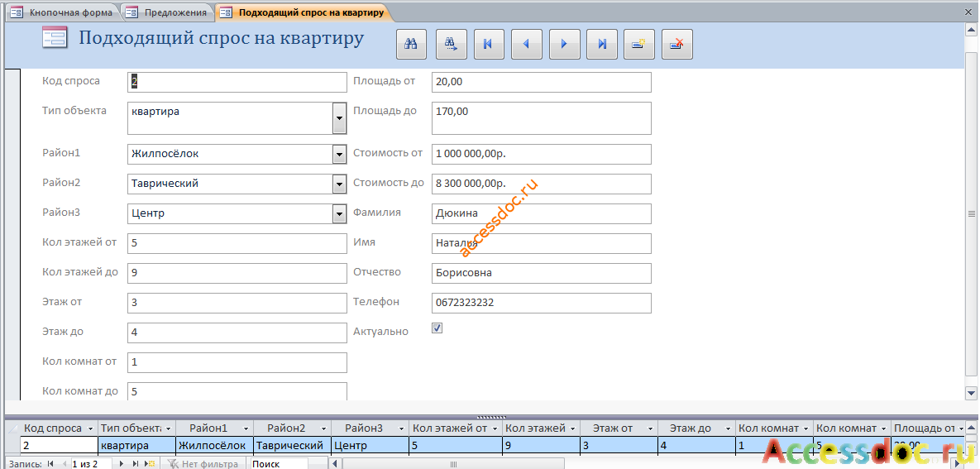This screenshot has height=469, width=980.
Task: Open 'Этаж от' column header filter arrow
Action: 650,428
